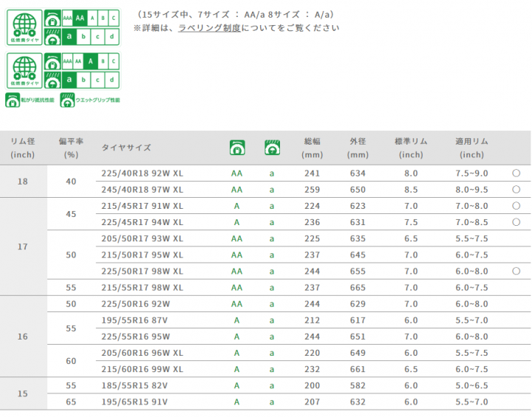Click the circle mark on the 245/40R18 97W XL row

[516, 190]
